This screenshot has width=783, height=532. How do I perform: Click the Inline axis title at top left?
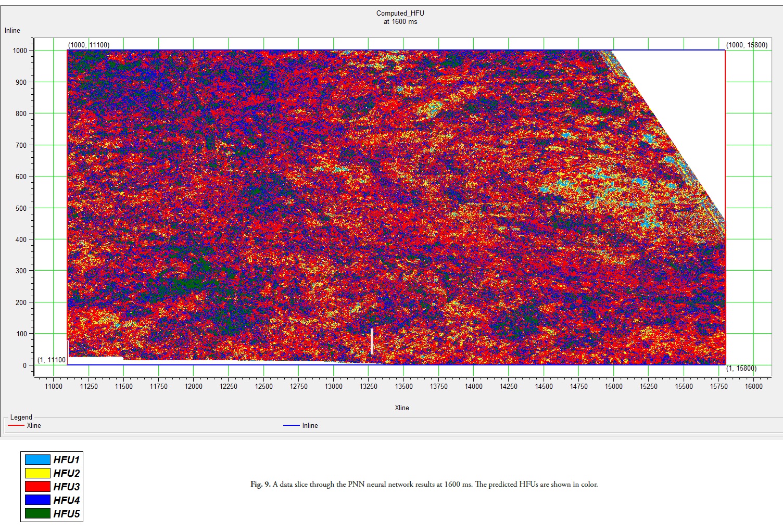coord(12,30)
